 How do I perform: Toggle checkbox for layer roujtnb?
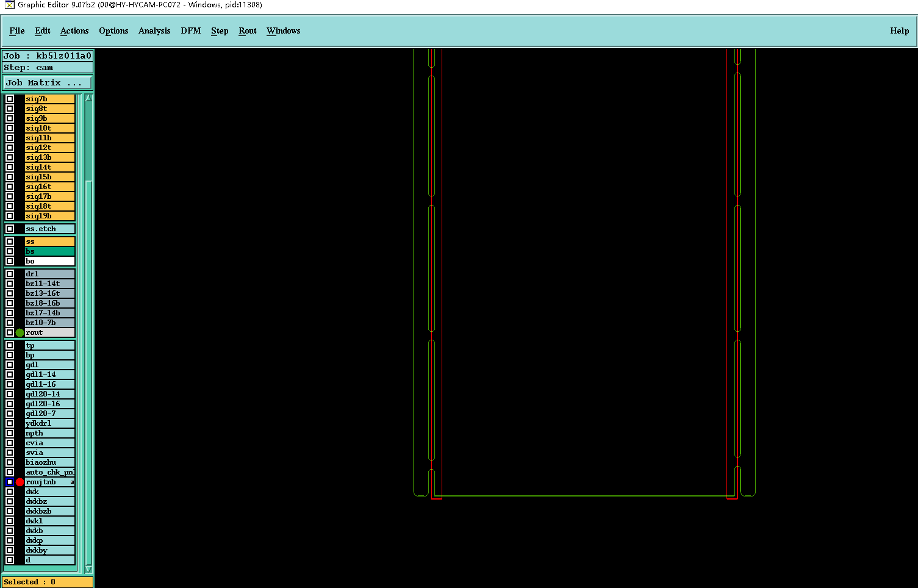coord(10,482)
